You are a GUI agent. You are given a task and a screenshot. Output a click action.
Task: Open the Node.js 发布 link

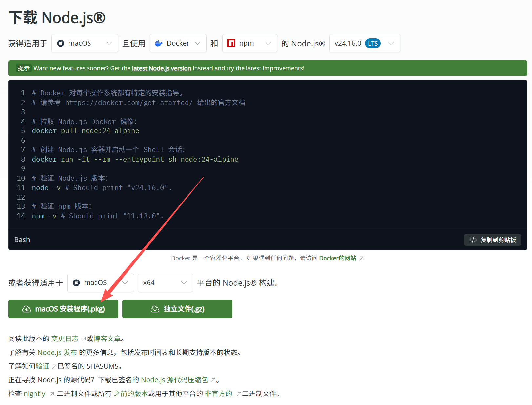pos(57,352)
